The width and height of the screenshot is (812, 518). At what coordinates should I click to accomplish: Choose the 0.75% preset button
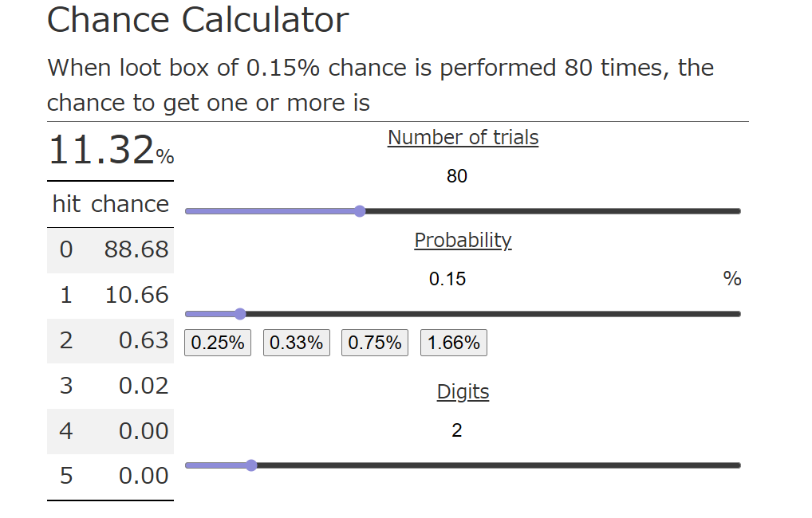(x=375, y=343)
